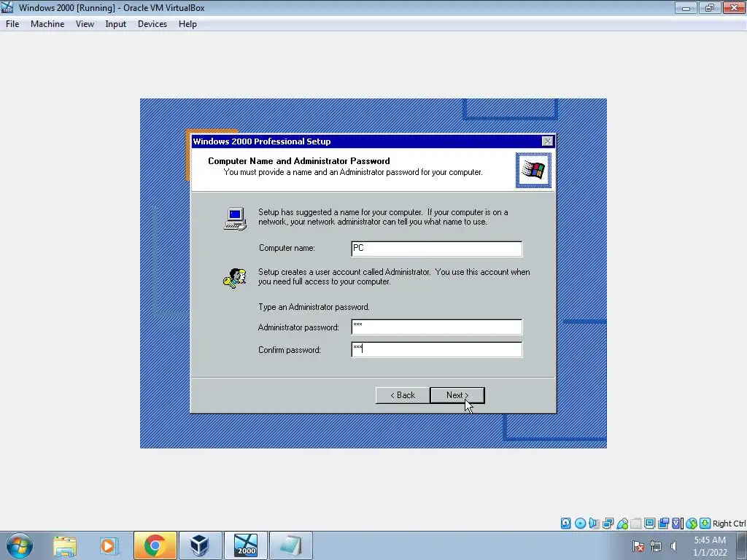Switch to VirtualBox Manager taskbar icon

click(x=200, y=545)
